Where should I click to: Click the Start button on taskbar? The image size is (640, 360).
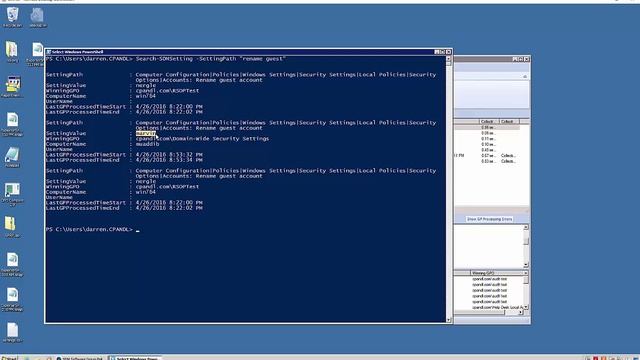pos(9,358)
